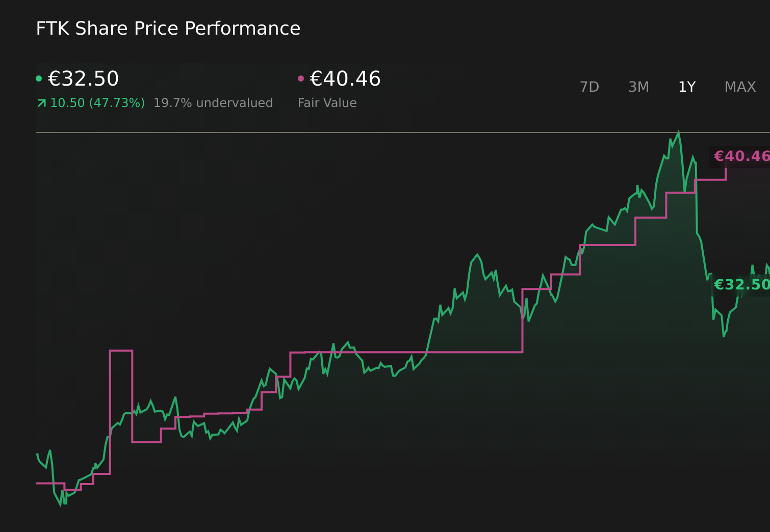Click the horizontal gridline near the top
The width and height of the screenshot is (770, 532).
pos(357,132)
